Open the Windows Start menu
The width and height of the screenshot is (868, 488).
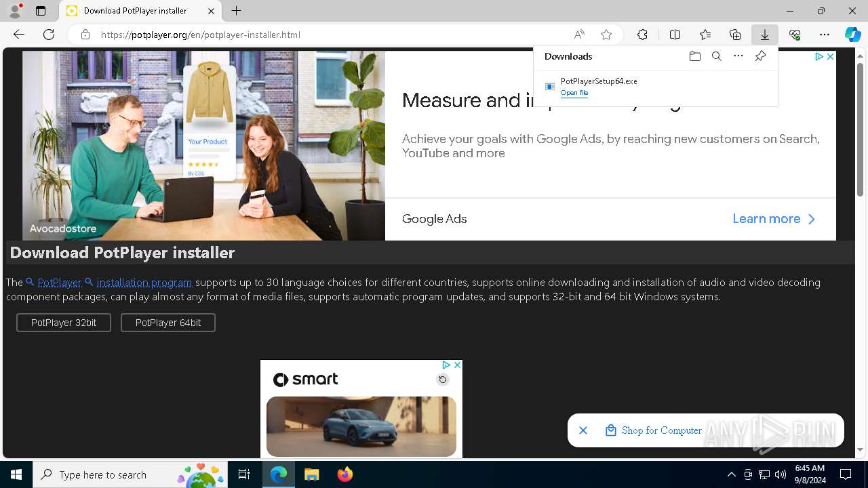tap(16, 474)
